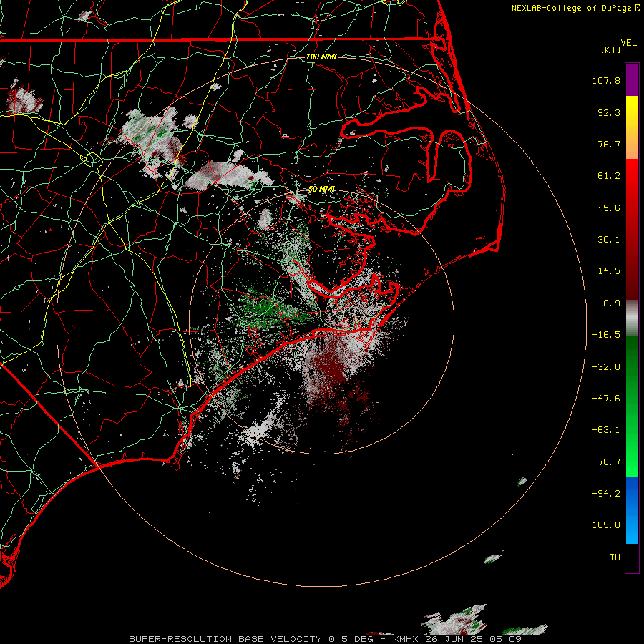This screenshot has height=644, width=644.
Task: Select the -109.8 velocity scale value
Action: (603, 525)
